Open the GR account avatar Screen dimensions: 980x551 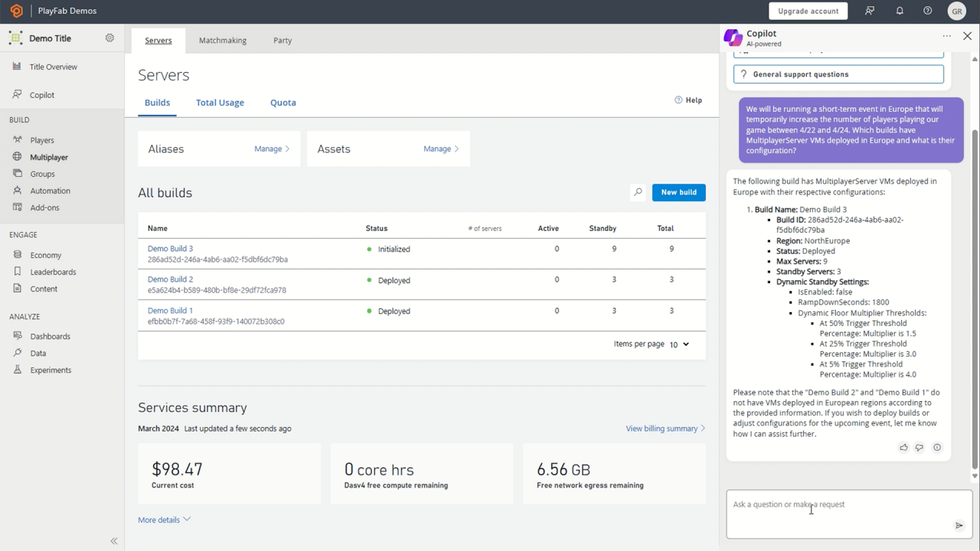point(957,11)
